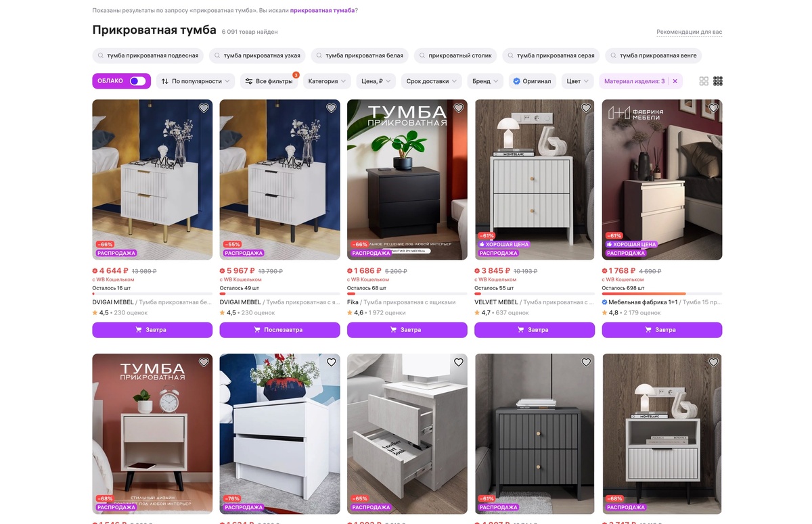Click the sort arrows icon beside По популярности
Image resolution: width=812 pixels, height=524 pixels.
[x=165, y=81]
